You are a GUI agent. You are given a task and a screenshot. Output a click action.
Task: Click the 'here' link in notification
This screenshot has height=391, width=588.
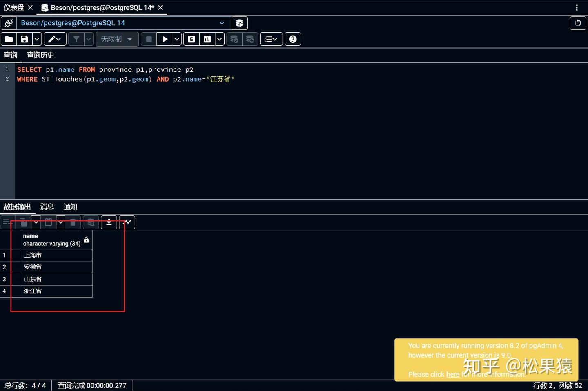point(453,375)
